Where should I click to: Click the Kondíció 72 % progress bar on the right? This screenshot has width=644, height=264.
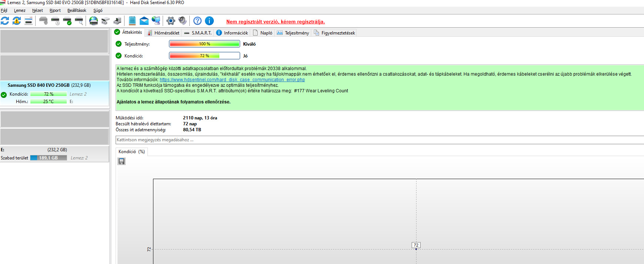click(x=205, y=56)
